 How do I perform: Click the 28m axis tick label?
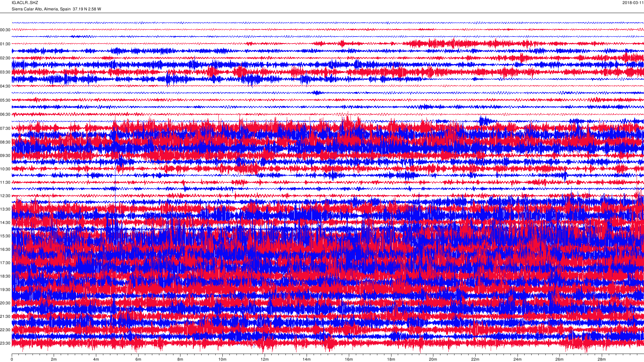(602, 359)
